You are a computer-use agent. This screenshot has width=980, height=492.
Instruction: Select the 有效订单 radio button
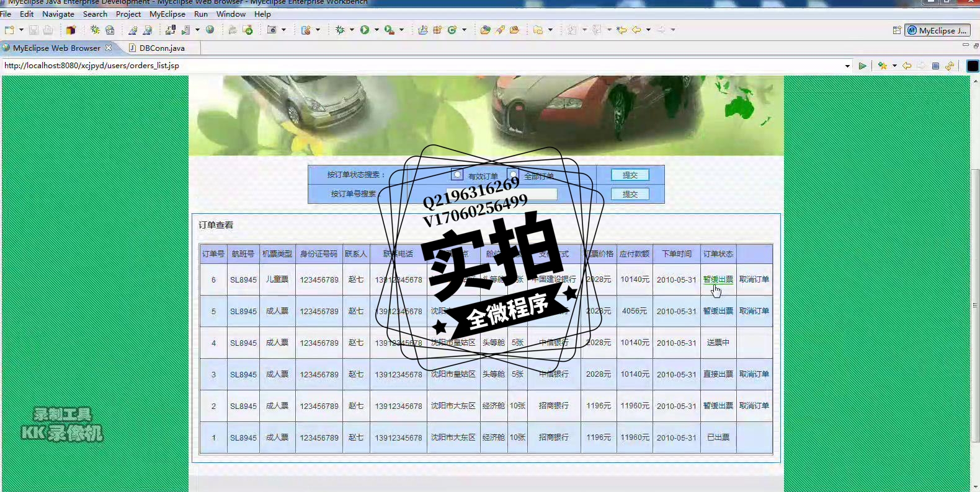tap(457, 175)
